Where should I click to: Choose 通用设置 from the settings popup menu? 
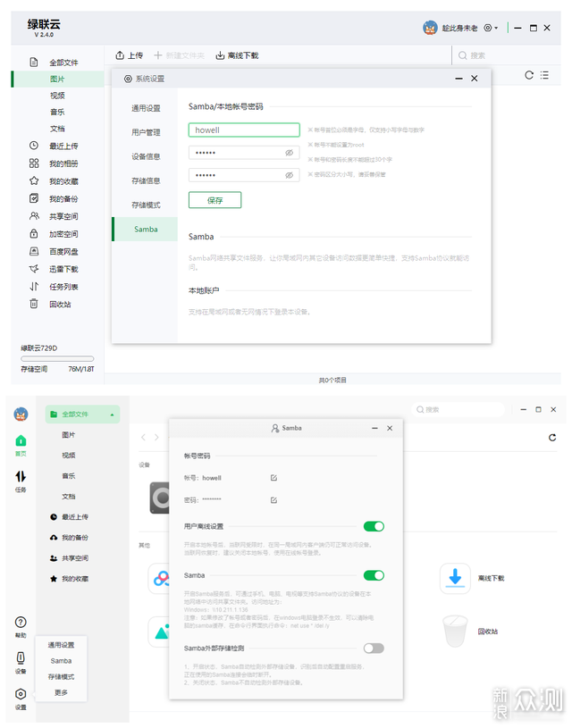(61, 645)
